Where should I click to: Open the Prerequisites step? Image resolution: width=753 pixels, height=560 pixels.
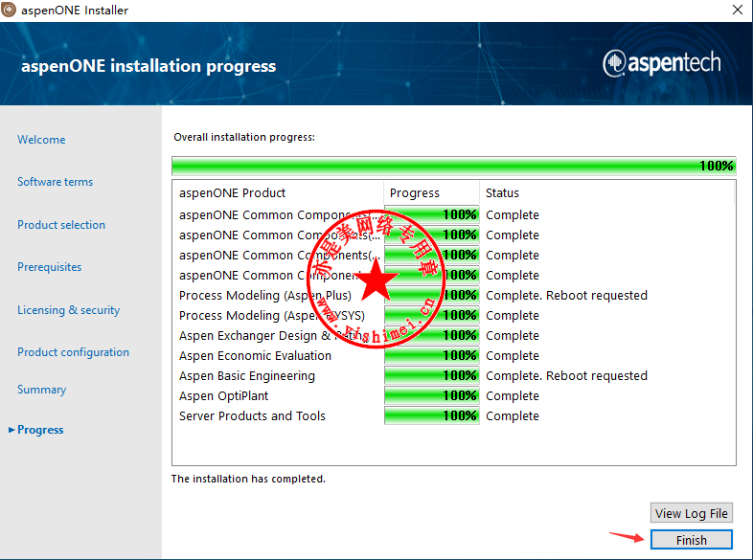(50, 267)
